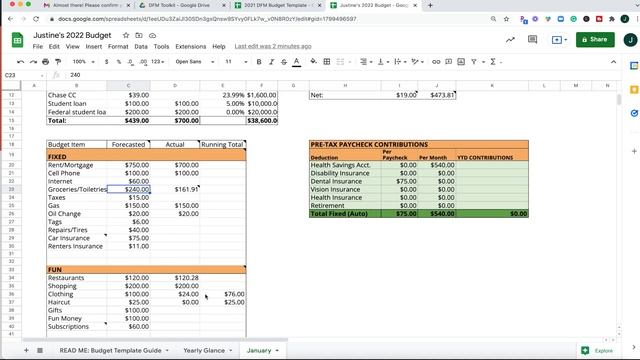Add a new sheet with the plus button
This screenshot has width=640, height=360.
click(x=26, y=350)
